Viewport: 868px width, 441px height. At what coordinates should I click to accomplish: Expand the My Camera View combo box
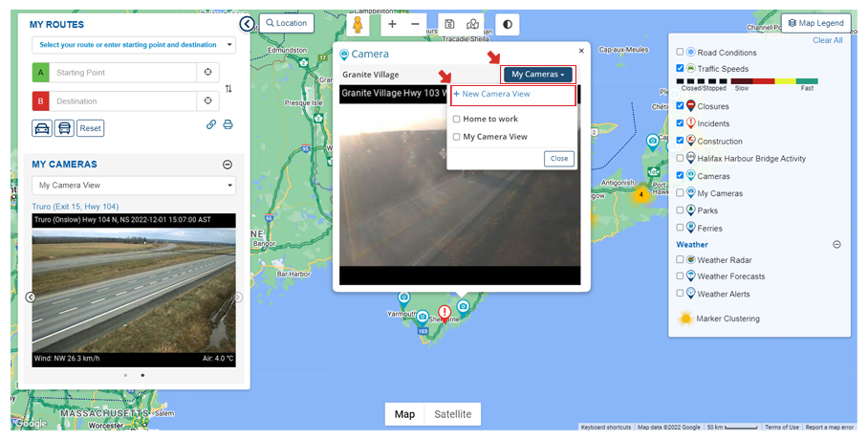click(133, 186)
